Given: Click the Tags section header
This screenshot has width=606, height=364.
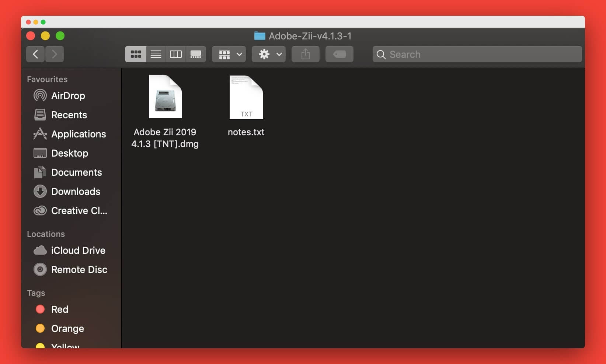Looking at the screenshot, I should 36,293.
